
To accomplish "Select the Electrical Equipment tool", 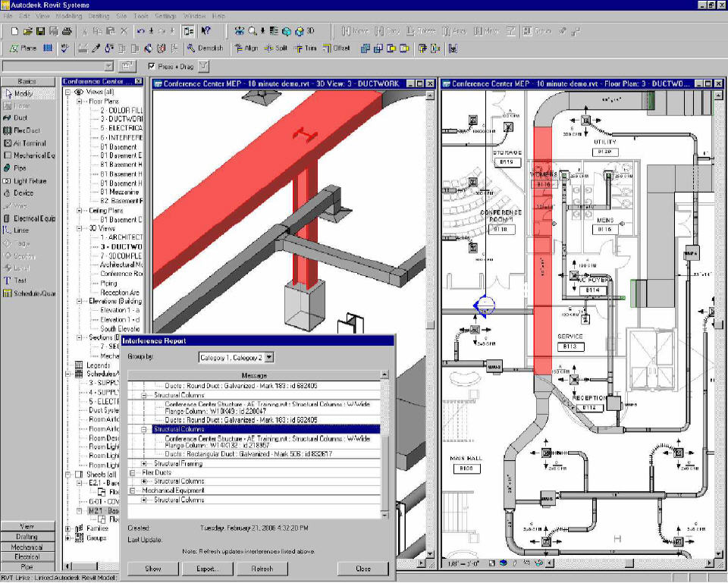I will tap(28, 218).
